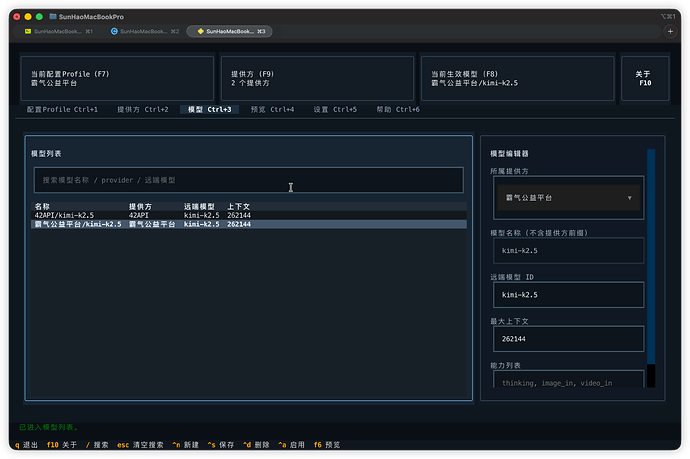Switch to 提供方 Ctrl+2 tab

pyautogui.click(x=143, y=110)
